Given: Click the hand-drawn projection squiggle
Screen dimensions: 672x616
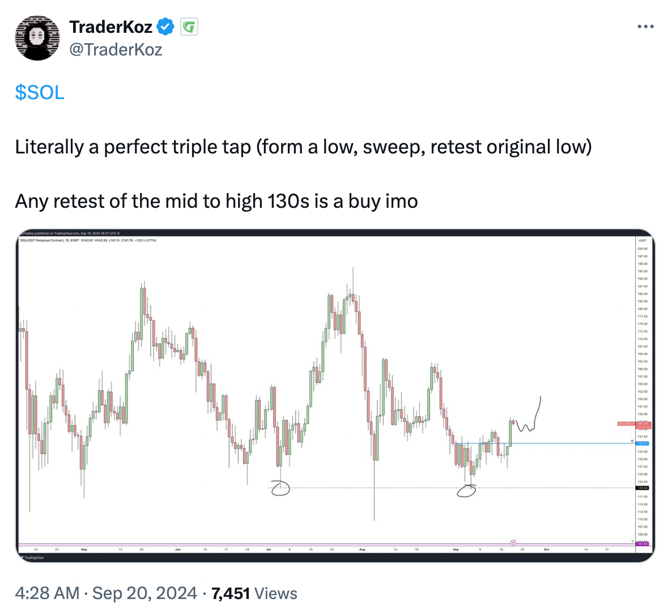Looking at the screenshot, I should pos(529,414).
